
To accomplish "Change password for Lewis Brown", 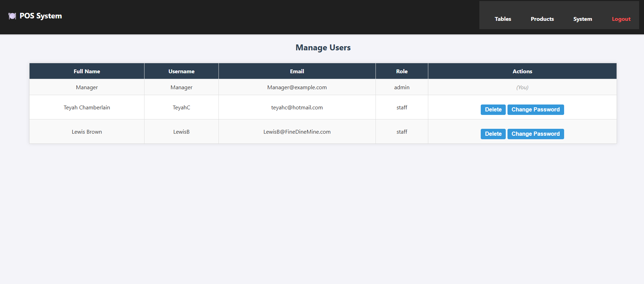I will (x=535, y=134).
